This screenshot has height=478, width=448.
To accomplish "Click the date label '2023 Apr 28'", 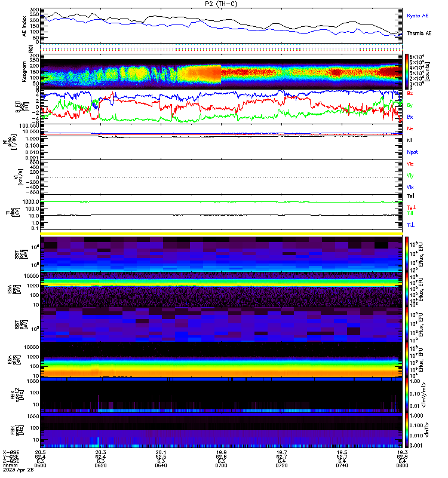I will tap(19, 470).
